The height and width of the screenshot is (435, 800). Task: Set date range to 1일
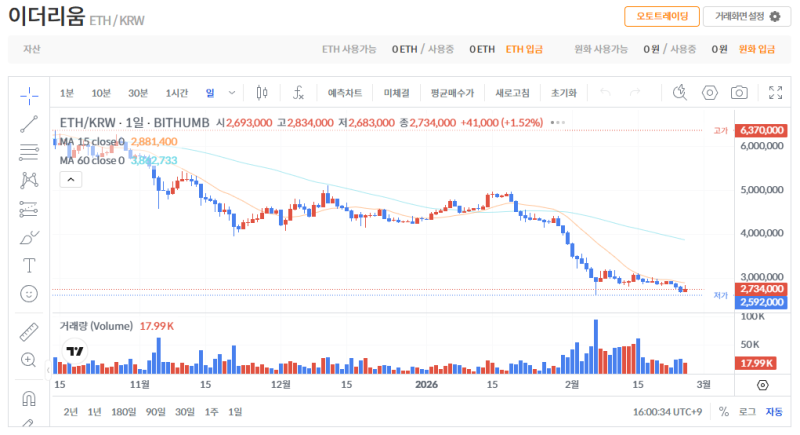(235, 412)
